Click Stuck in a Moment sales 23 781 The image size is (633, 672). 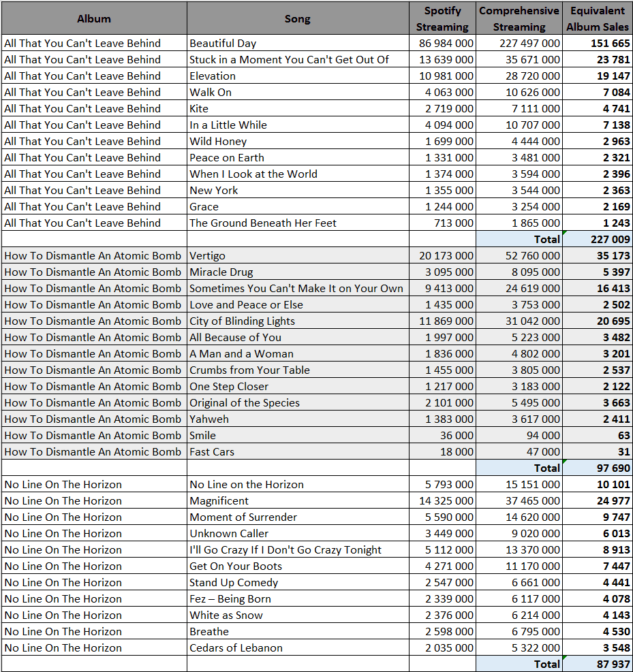598,59
